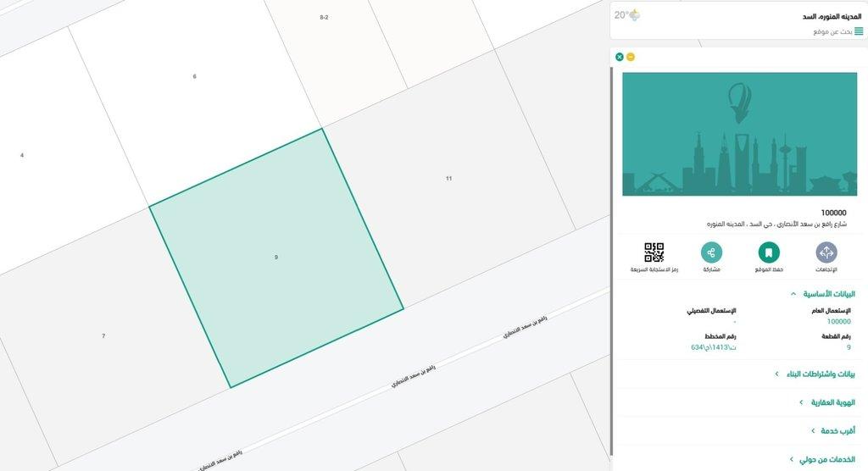Expand the الهوية العقارية section

tap(827, 402)
